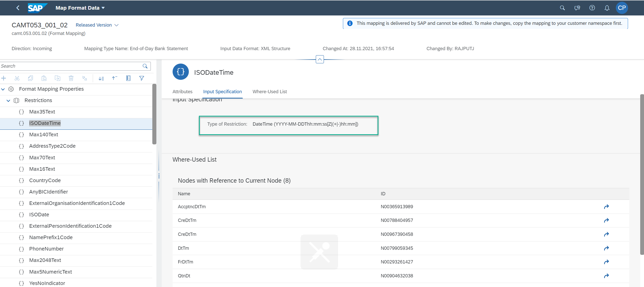This screenshot has width=644, height=287.
Task: Click the ISODateTime curly braces header icon
Action: coord(180,72)
